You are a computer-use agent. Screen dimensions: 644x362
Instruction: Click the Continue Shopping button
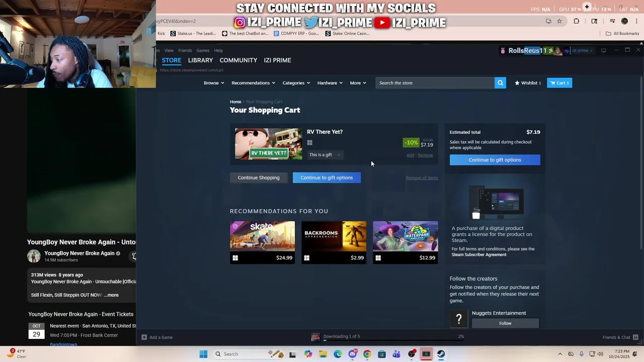tap(259, 177)
